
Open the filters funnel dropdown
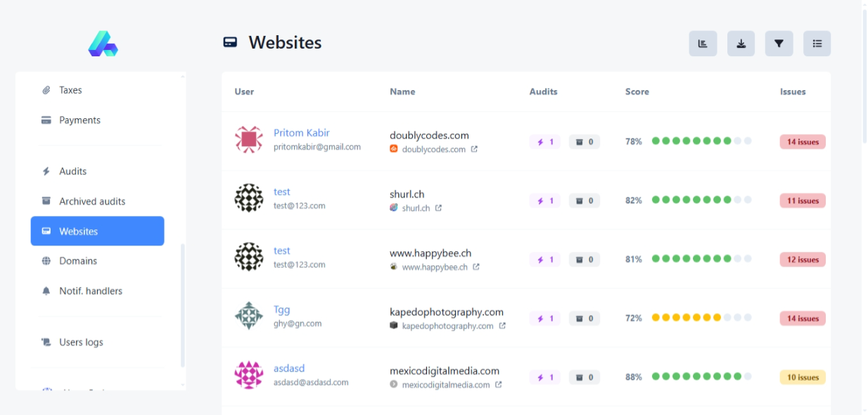tap(779, 44)
